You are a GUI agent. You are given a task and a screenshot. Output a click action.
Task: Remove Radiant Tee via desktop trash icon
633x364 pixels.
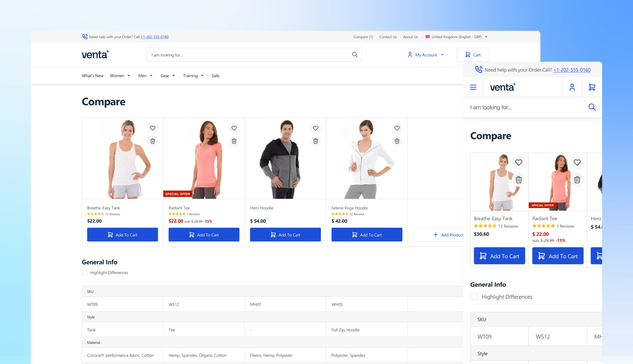click(x=234, y=141)
